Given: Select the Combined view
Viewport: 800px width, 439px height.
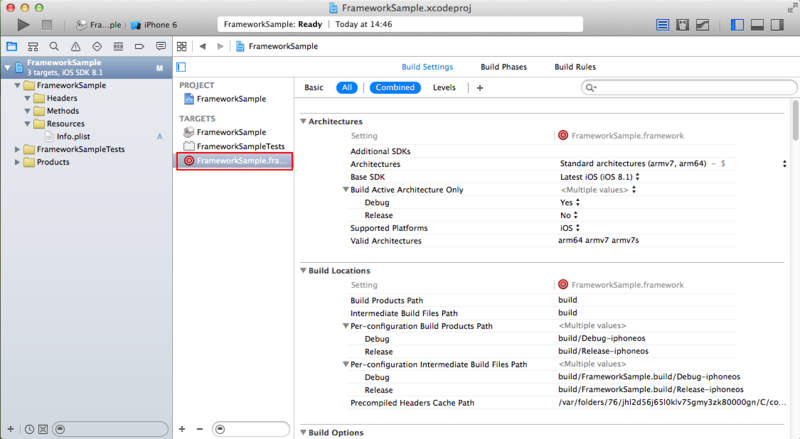Looking at the screenshot, I should tap(395, 88).
